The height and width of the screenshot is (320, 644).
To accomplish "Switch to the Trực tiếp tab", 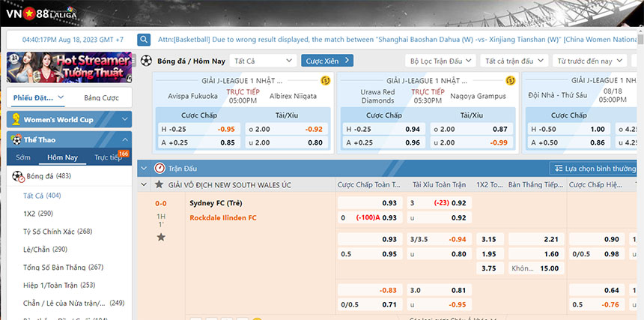I will 107,157.
